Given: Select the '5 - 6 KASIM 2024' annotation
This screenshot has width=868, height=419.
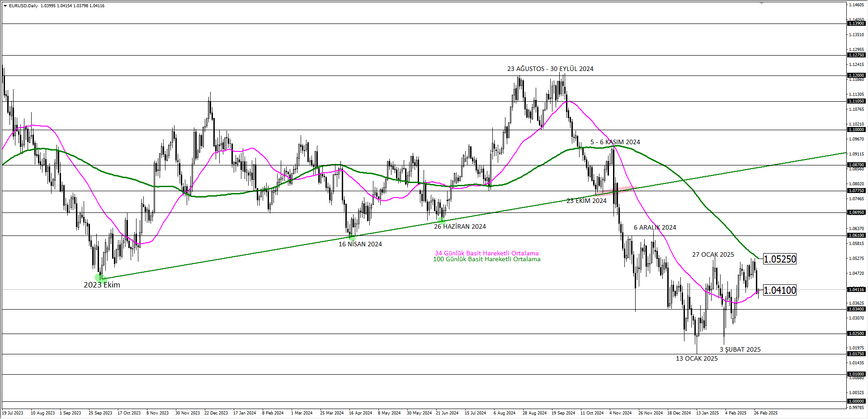Looking at the screenshot, I should pos(615,142).
